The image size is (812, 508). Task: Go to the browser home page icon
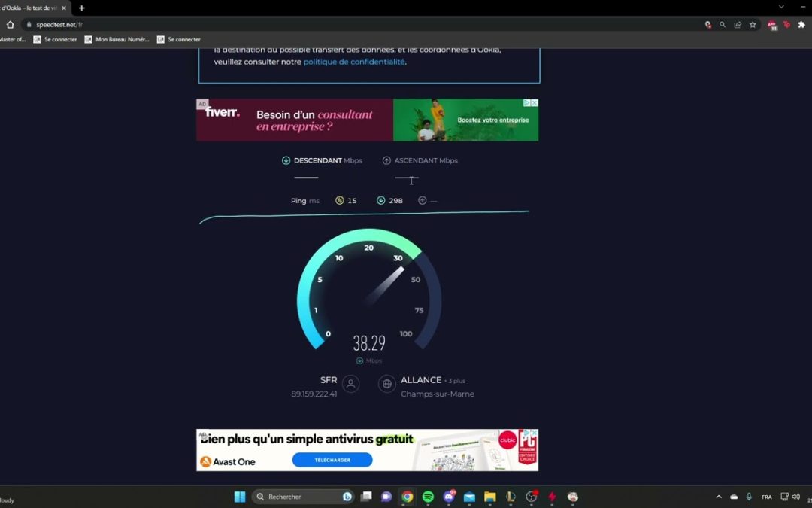[x=10, y=24]
